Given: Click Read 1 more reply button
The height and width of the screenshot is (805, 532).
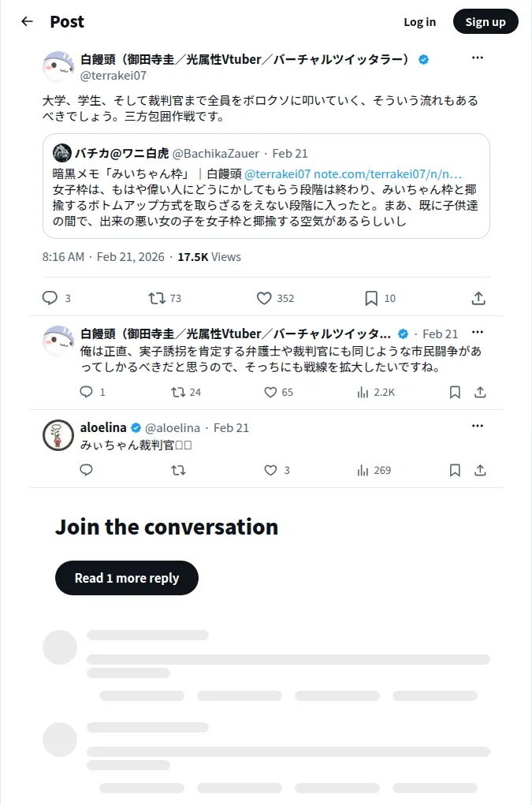Looking at the screenshot, I should pos(127,578).
